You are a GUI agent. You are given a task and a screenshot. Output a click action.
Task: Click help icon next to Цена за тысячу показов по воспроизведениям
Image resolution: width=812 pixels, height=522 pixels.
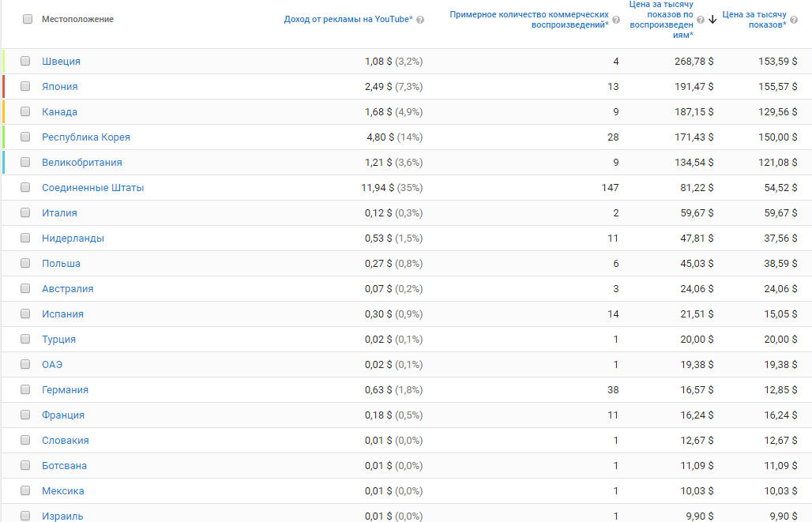[700, 20]
